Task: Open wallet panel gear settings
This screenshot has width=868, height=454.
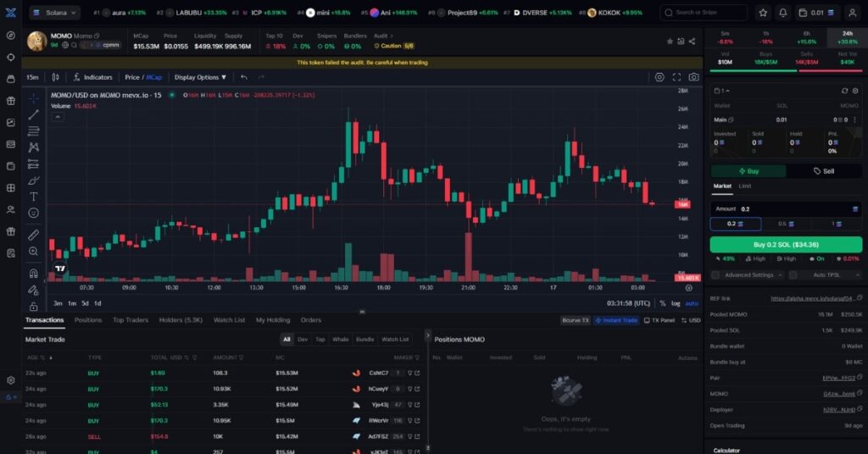Action: click(855, 91)
